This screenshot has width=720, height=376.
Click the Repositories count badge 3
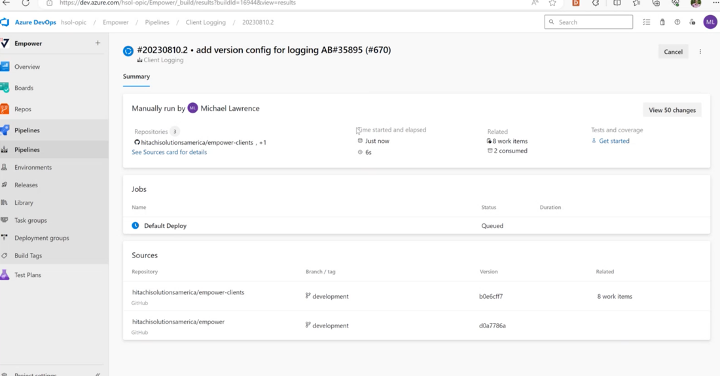tap(174, 131)
